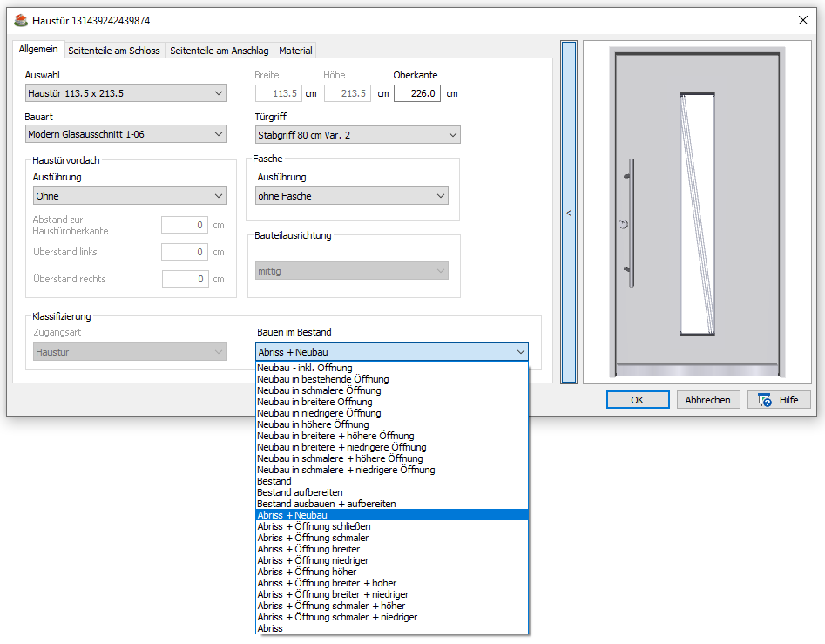Switch to Seitenteile am Schloss tab
The height and width of the screenshot is (644, 825).
[114, 51]
